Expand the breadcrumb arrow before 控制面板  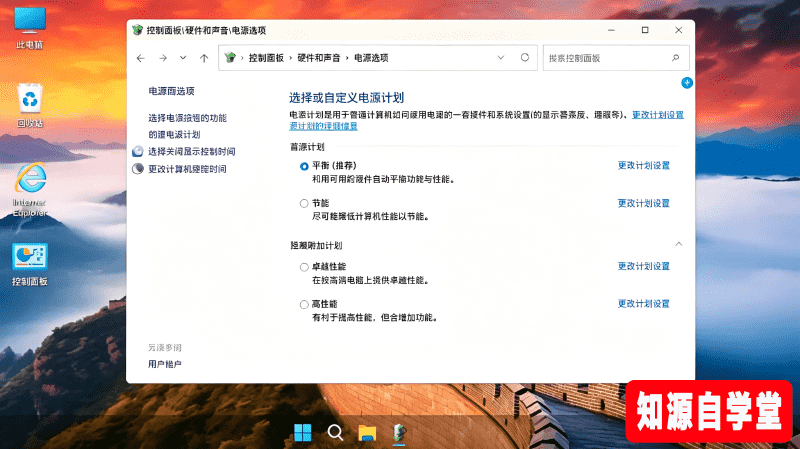[x=242, y=58]
